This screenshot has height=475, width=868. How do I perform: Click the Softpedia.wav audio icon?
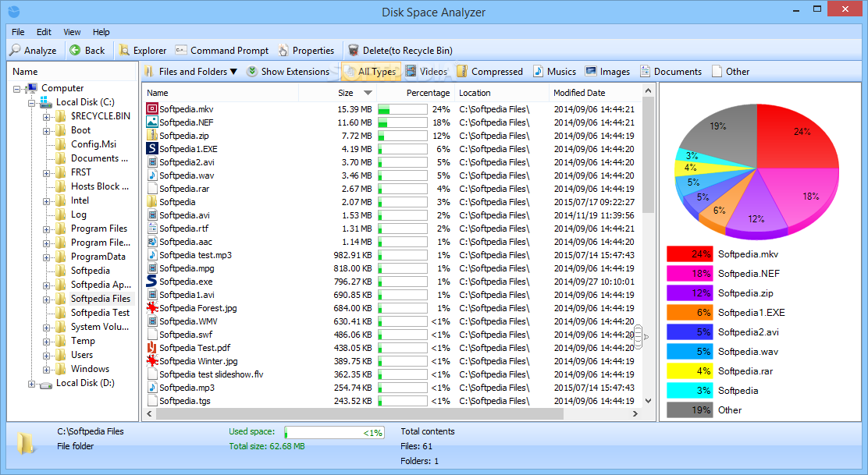[x=151, y=175]
